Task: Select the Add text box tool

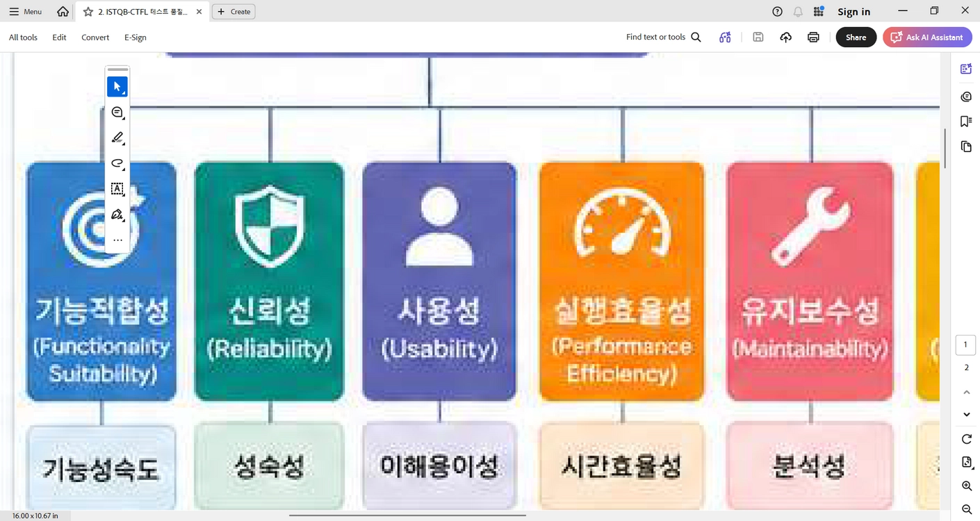Action: coord(117,189)
